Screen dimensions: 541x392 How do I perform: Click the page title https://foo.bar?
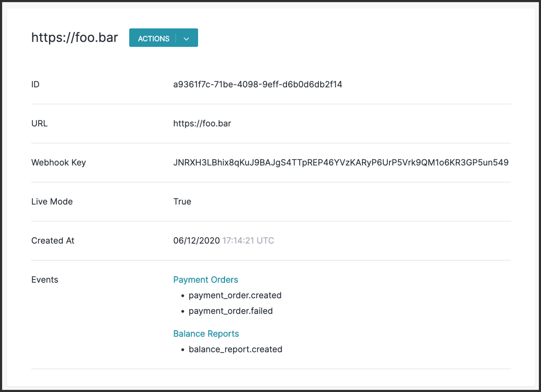tap(74, 37)
